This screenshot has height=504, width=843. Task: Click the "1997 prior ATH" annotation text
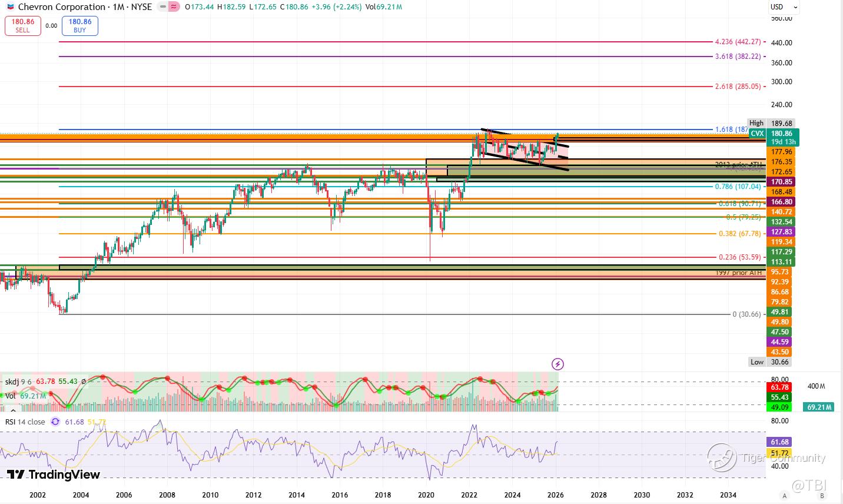click(x=739, y=273)
